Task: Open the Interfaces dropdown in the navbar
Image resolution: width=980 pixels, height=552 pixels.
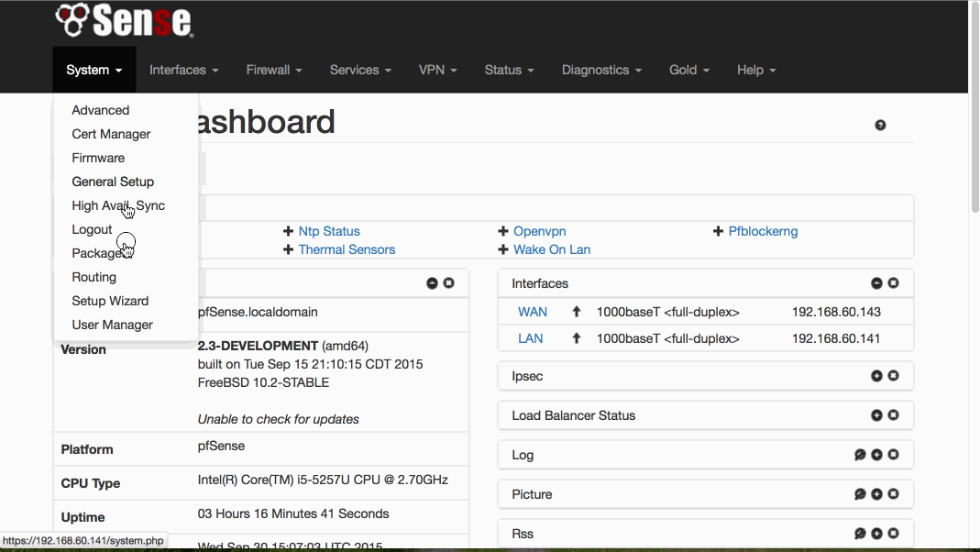Action: click(x=183, y=70)
